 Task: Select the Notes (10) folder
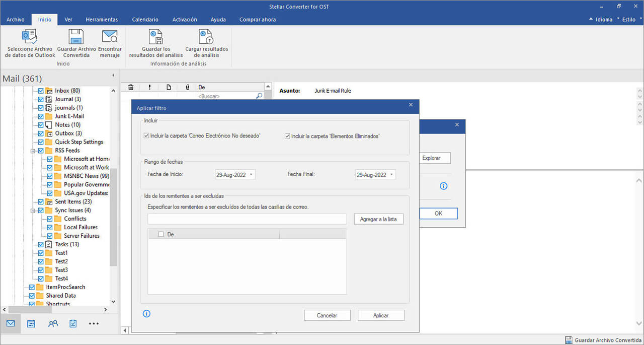click(67, 125)
